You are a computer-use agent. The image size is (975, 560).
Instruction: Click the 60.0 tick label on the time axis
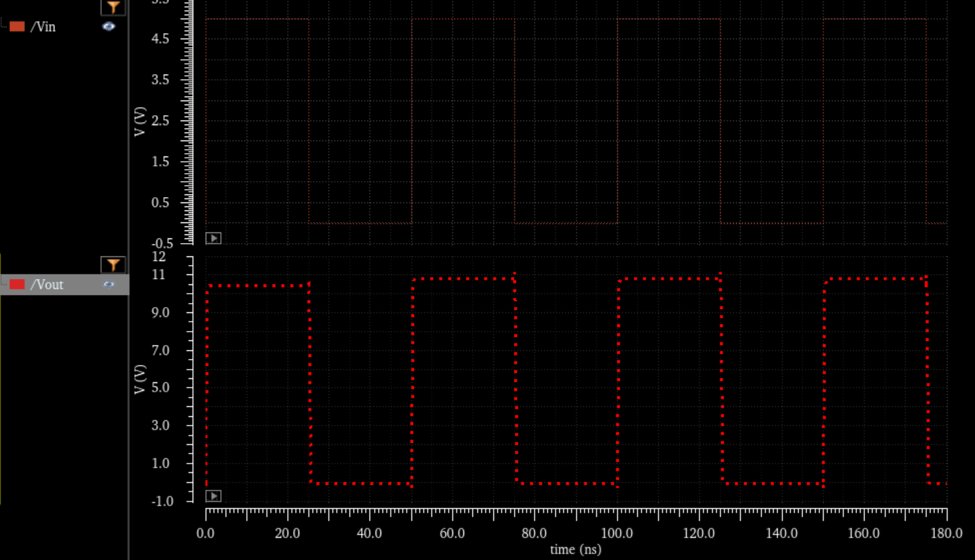tap(452, 533)
